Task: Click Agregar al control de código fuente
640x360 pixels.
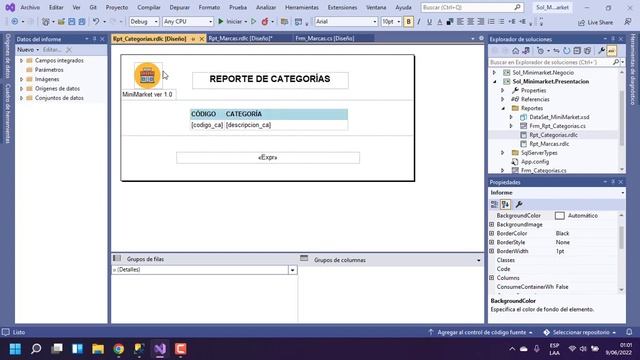Action: (481, 333)
